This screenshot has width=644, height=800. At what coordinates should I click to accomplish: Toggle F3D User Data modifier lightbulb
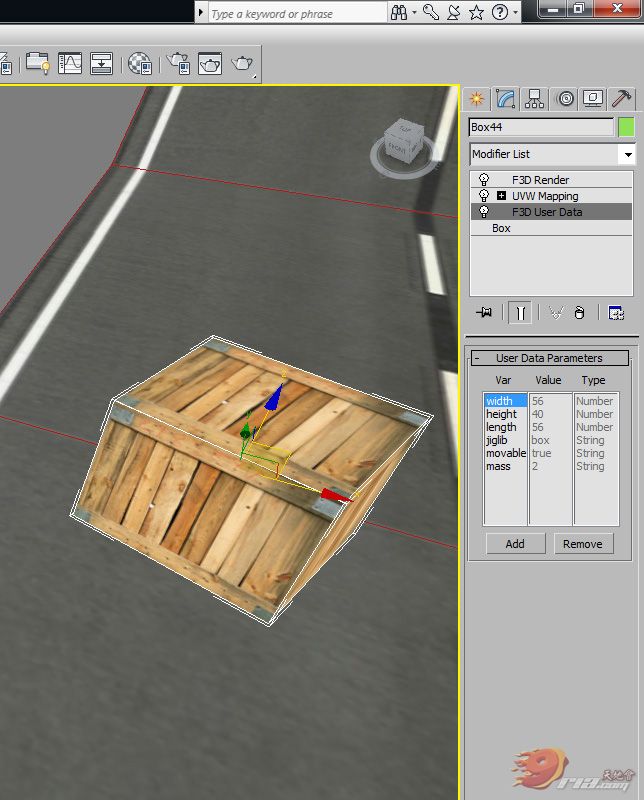tap(484, 212)
